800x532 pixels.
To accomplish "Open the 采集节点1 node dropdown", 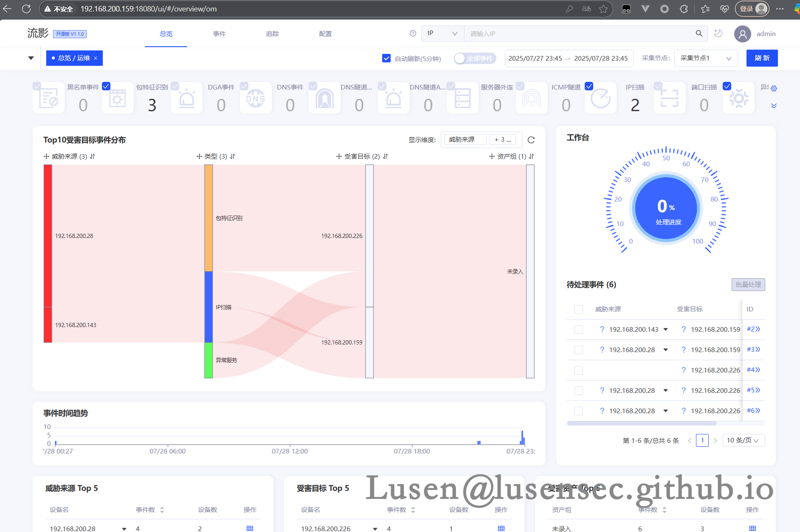I will pyautogui.click(x=705, y=58).
